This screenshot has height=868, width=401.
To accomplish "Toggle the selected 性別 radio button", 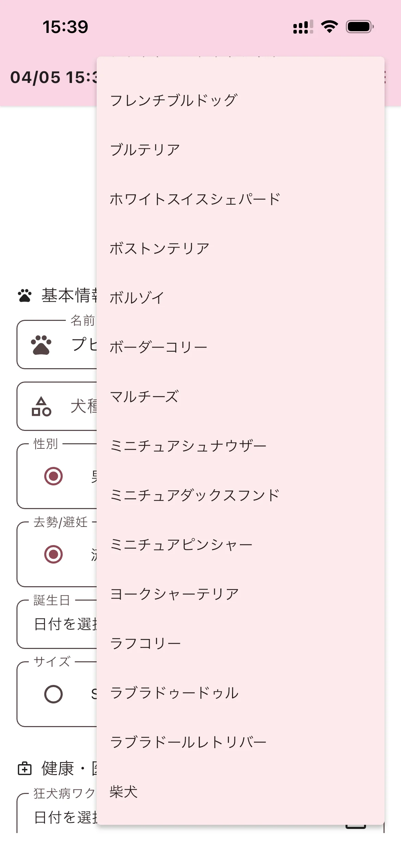I will tap(53, 476).
